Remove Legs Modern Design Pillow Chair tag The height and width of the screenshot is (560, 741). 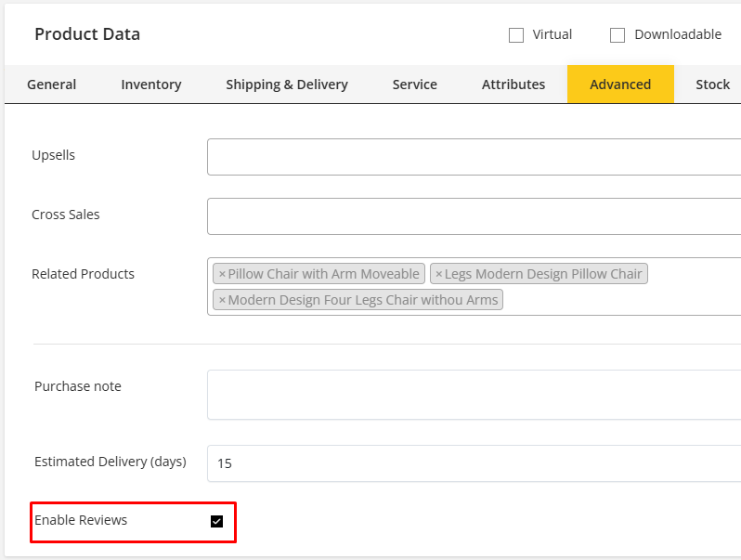pyautogui.click(x=439, y=274)
